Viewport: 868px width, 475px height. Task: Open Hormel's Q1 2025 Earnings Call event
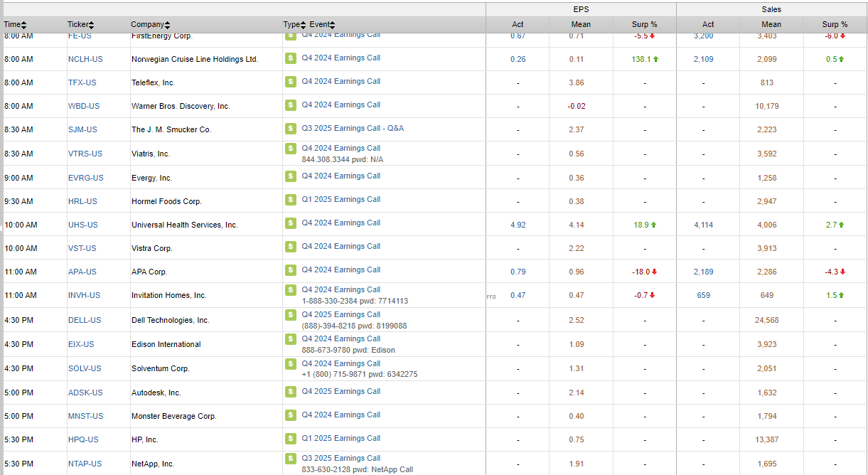point(341,199)
